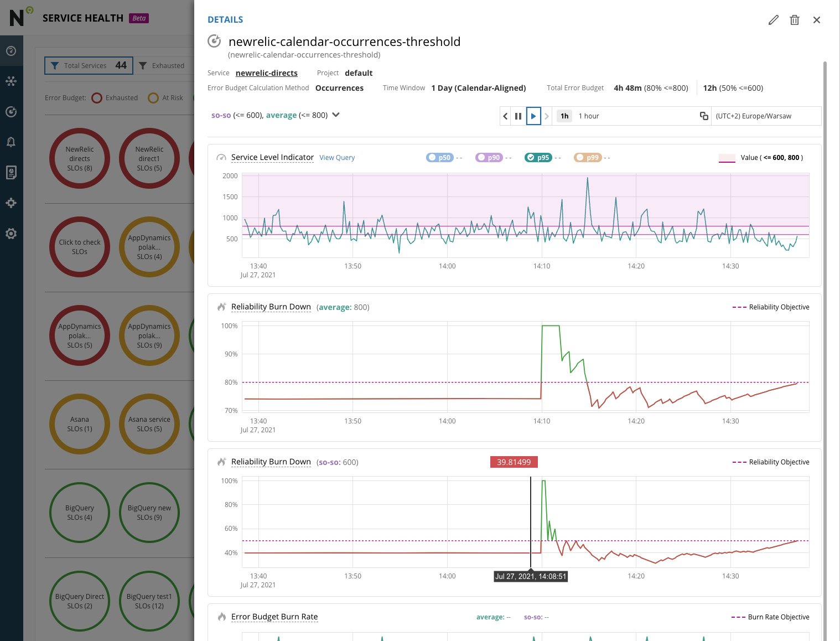Open Asana service SLOs (5) circle
This screenshot has height=641, width=840.
coord(149,424)
